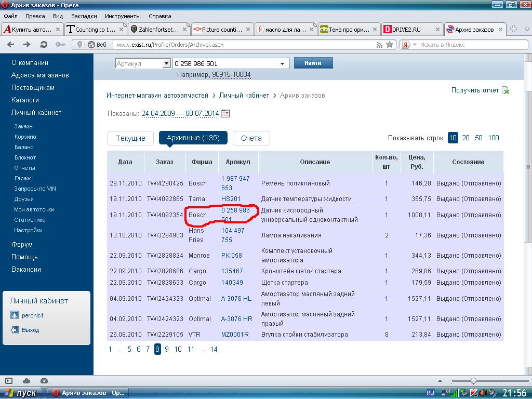Open article link PK 058
Screen dimensions: 532x399
pyautogui.click(x=231, y=256)
